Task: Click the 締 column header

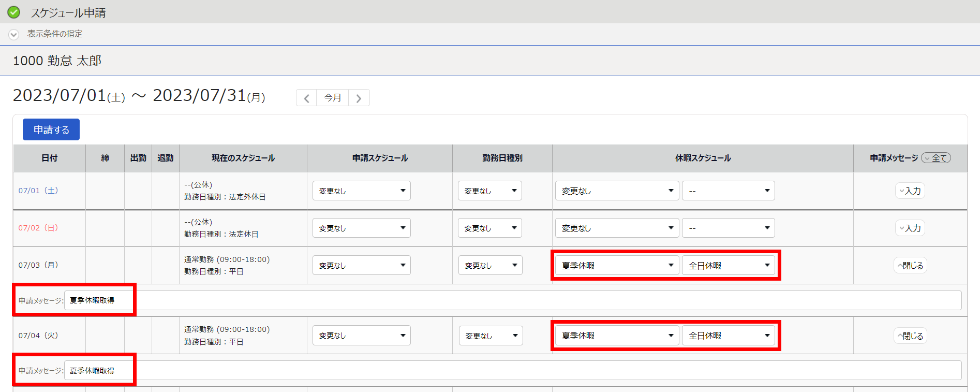Action: 105,158
